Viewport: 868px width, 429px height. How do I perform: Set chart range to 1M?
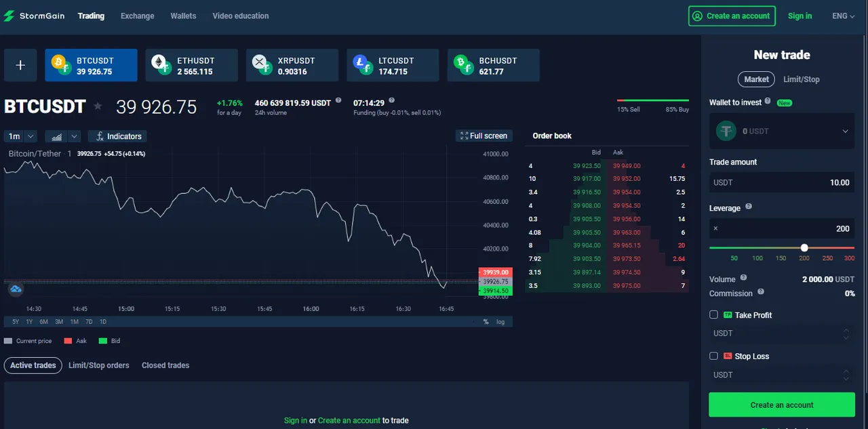[x=74, y=322]
